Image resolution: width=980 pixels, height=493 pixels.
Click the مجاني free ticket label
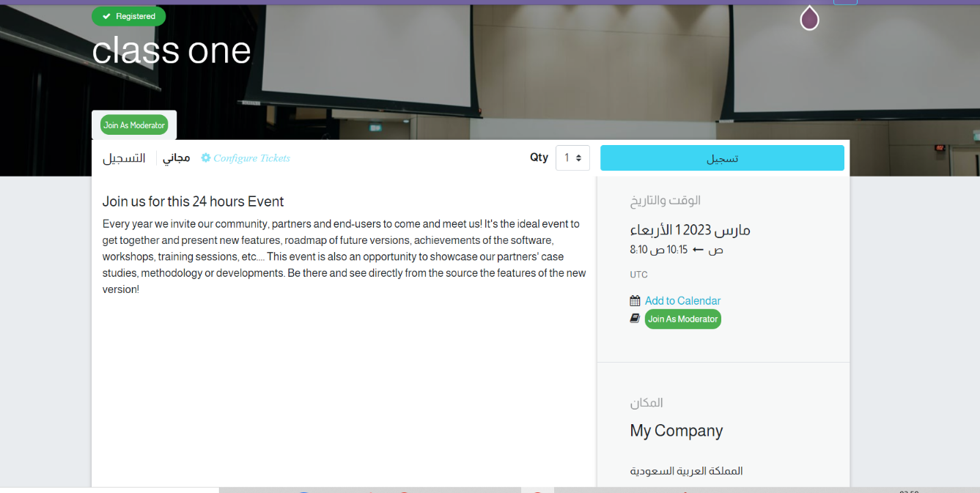176,158
